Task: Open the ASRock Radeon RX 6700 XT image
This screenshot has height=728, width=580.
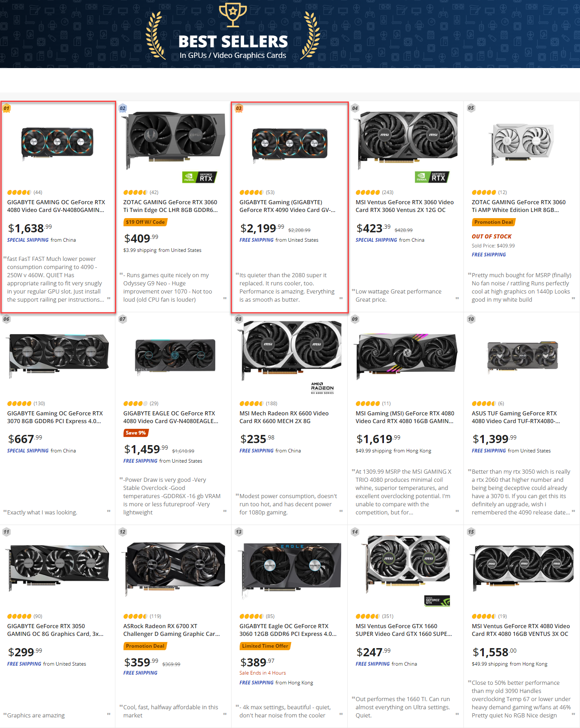Action: click(174, 567)
